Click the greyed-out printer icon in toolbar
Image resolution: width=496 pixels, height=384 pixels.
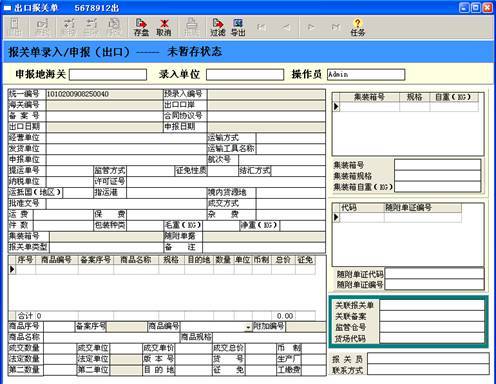192,27
